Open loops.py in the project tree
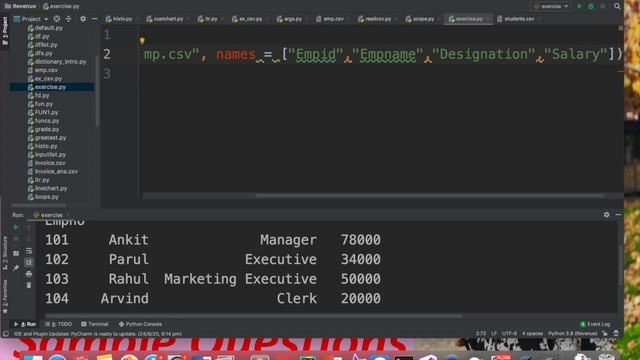 coord(47,197)
